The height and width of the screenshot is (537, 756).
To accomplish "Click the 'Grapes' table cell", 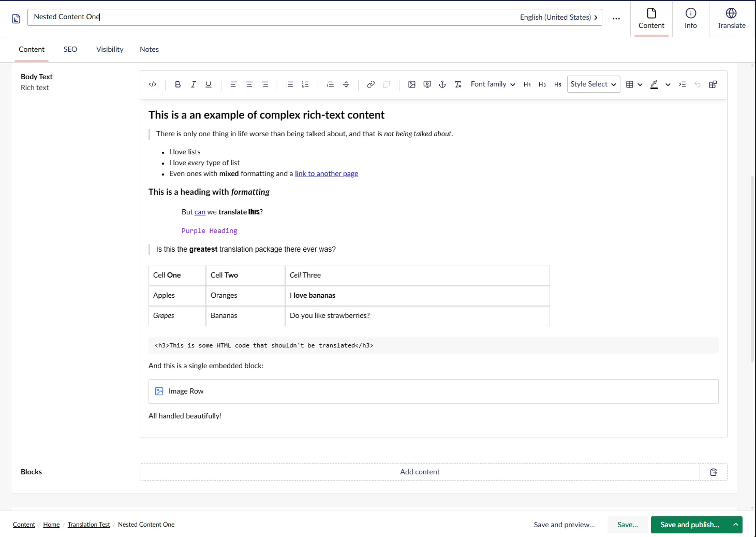I will point(177,316).
